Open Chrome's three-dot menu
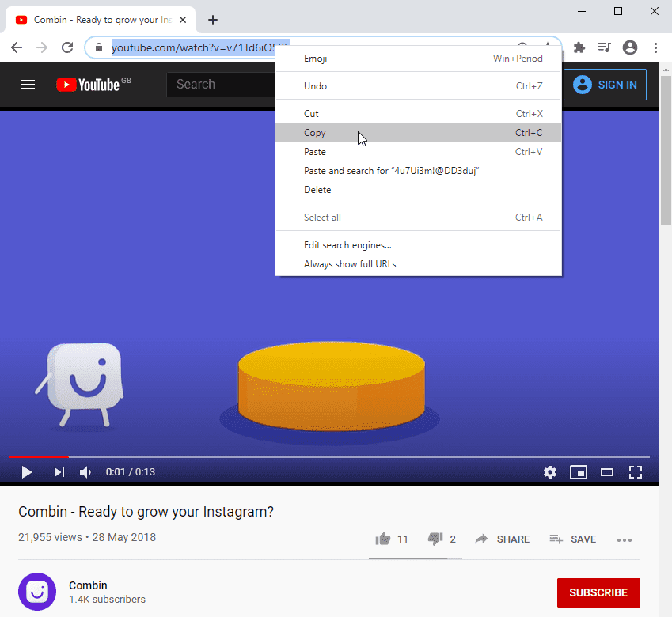Image resolution: width=672 pixels, height=617 pixels. (655, 47)
